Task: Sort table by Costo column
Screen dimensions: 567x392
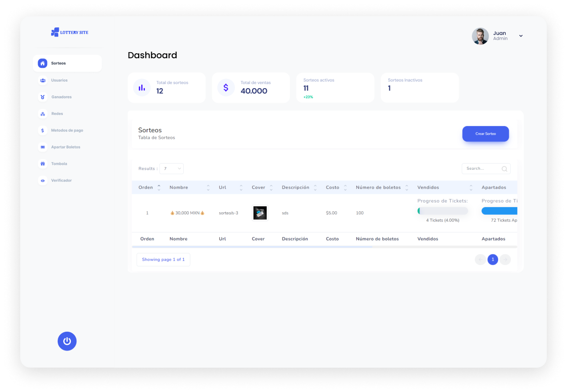Action: tap(345, 187)
